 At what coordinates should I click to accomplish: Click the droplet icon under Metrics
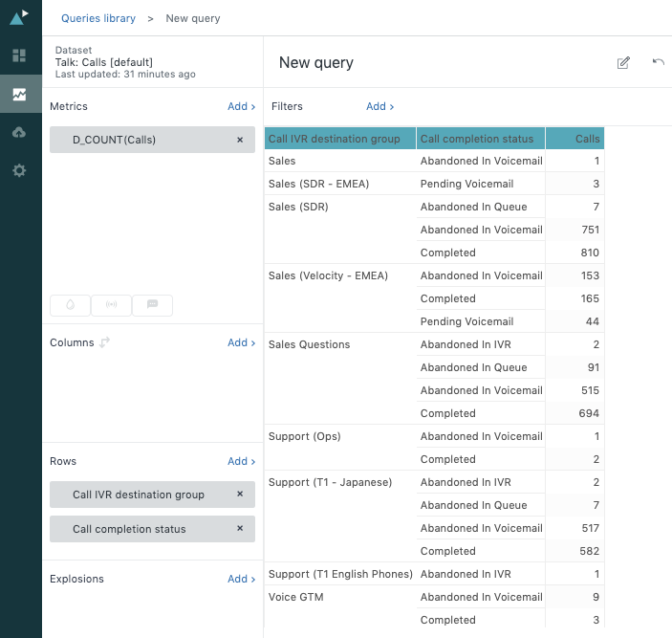[x=70, y=305]
